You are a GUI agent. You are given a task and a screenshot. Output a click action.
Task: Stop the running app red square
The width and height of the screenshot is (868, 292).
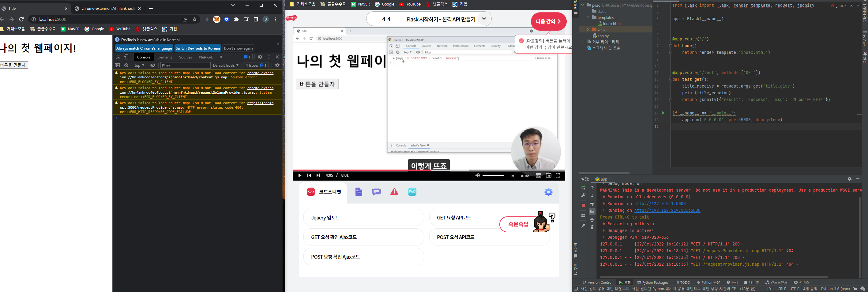[583, 205]
